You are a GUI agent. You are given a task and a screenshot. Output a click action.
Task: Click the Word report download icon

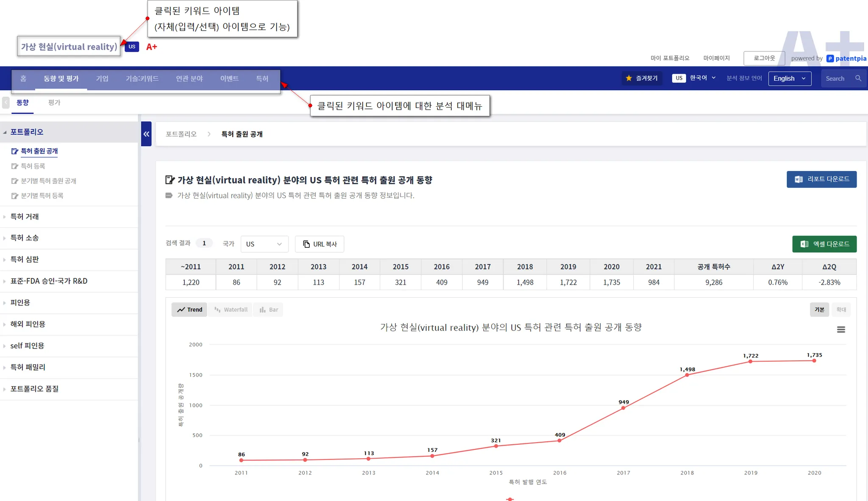pos(798,179)
